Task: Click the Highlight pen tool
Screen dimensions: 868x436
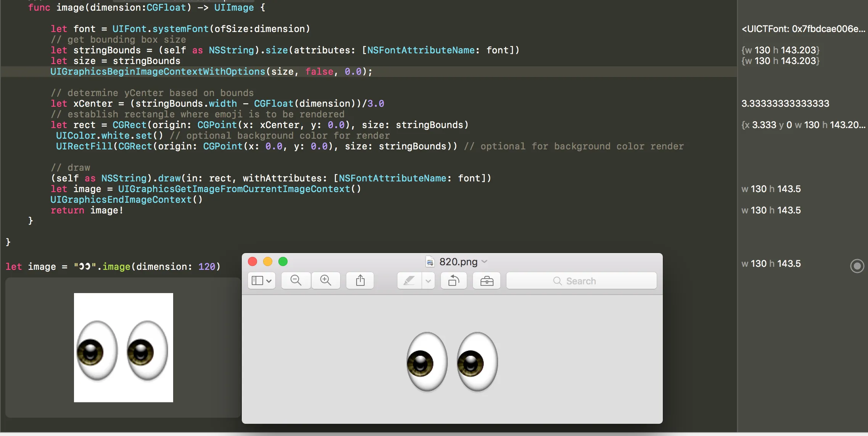Action: [409, 281]
